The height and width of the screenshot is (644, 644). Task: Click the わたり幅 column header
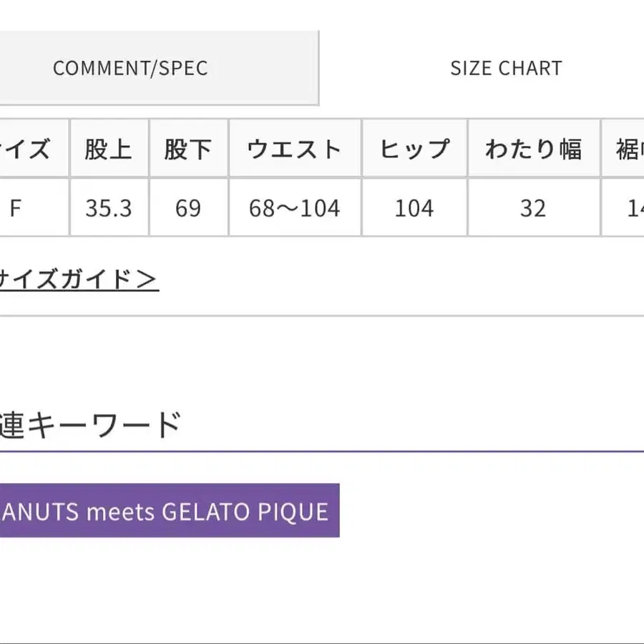[533, 149]
